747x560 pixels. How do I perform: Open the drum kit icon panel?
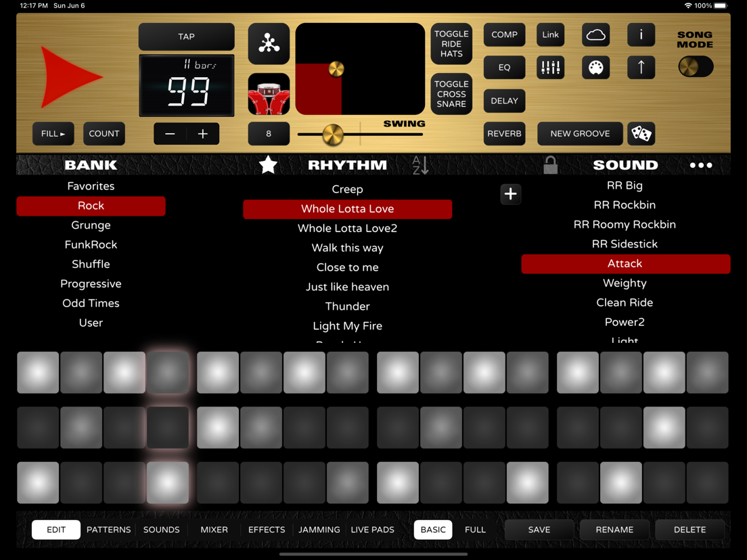(x=268, y=95)
